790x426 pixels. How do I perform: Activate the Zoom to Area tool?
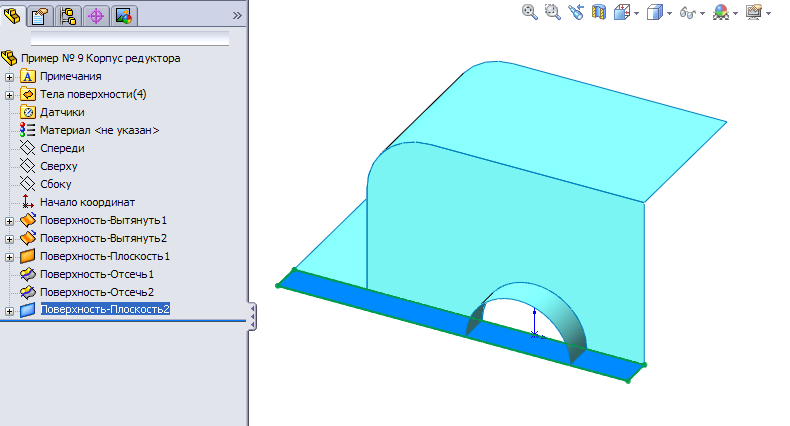click(553, 12)
